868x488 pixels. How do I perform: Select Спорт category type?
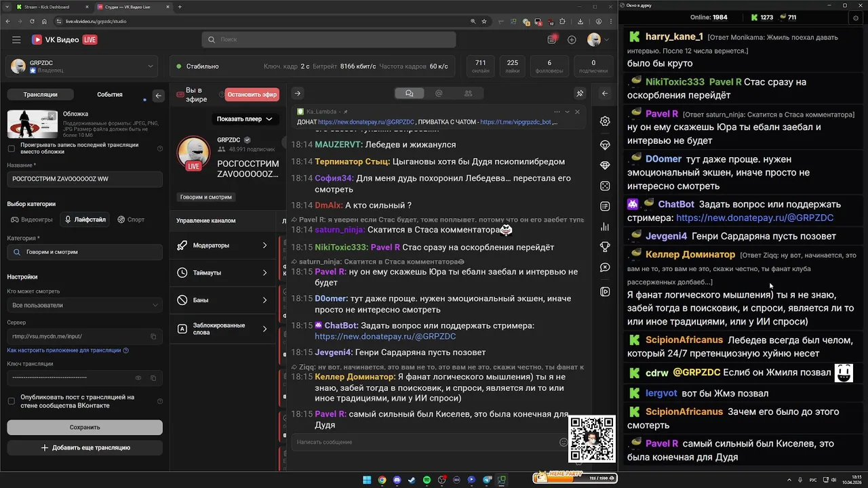click(x=131, y=220)
